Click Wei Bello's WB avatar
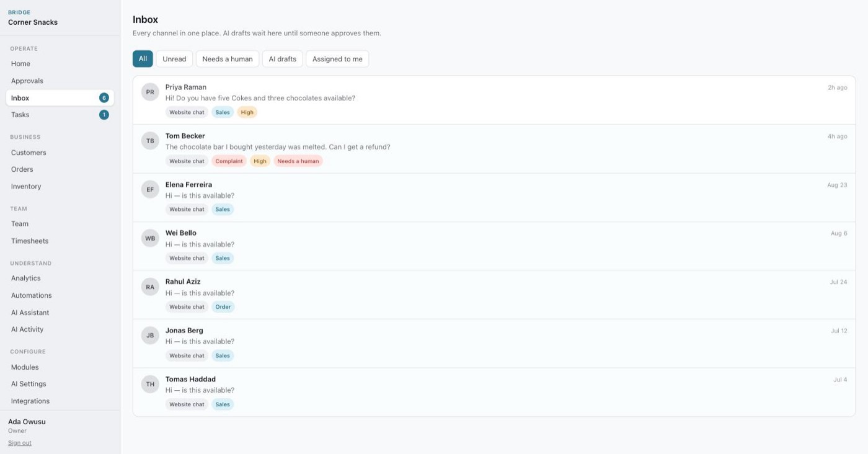 coord(150,238)
